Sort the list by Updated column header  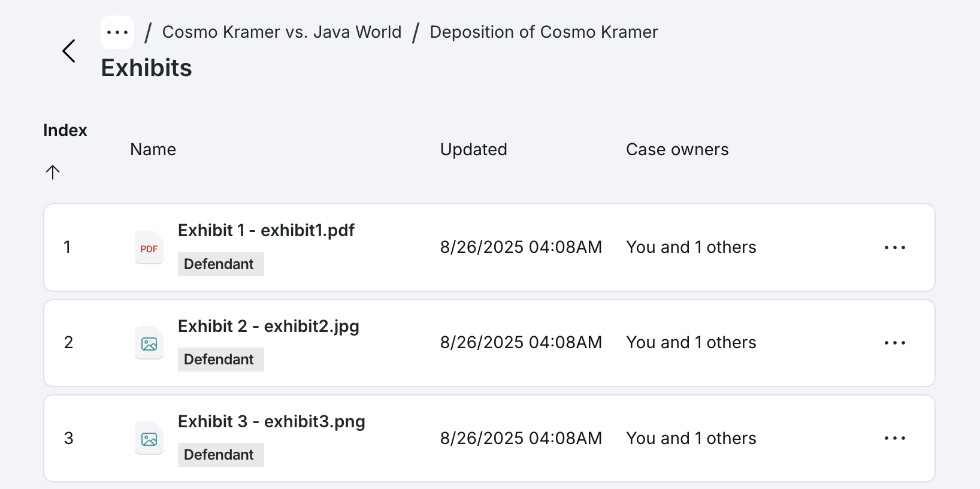tap(474, 149)
